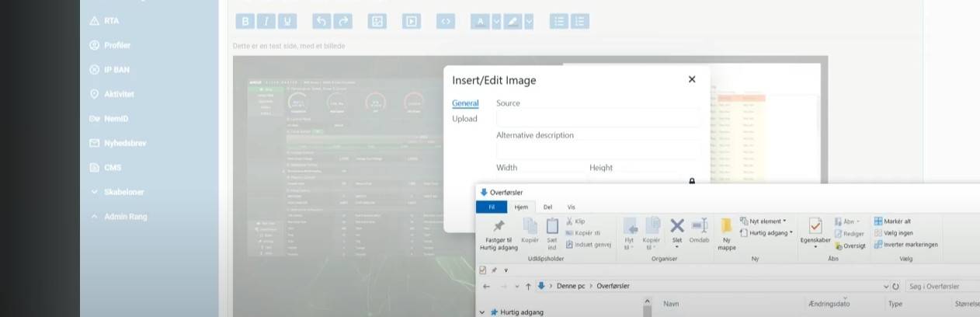Open the Vis ribbon tab
The height and width of the screenshot is (317, 980).
[571, 207]
